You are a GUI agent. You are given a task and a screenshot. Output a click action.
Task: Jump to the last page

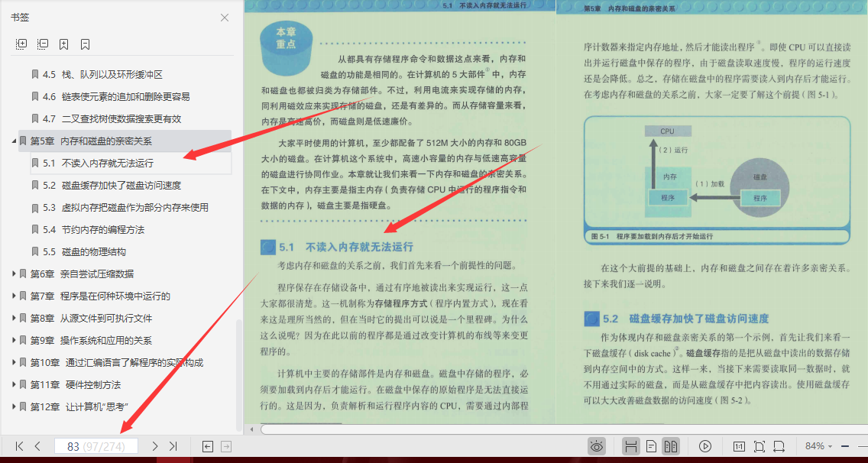coord(173,446)
